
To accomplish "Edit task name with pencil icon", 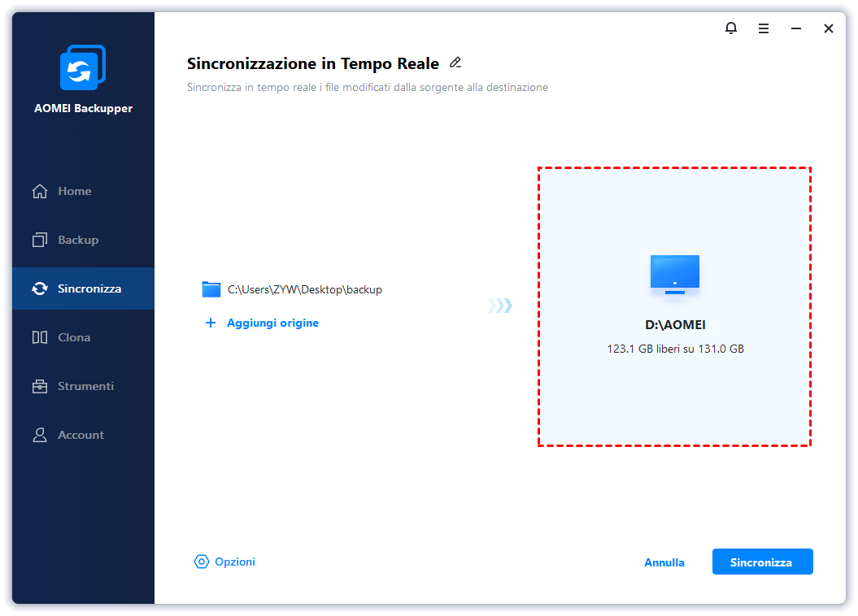I will (455, 63).
